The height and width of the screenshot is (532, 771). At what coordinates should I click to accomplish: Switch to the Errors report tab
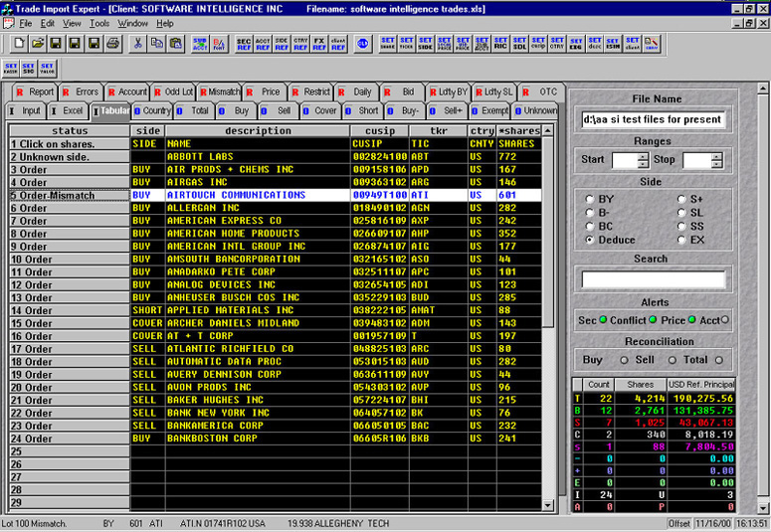point(81,91)
